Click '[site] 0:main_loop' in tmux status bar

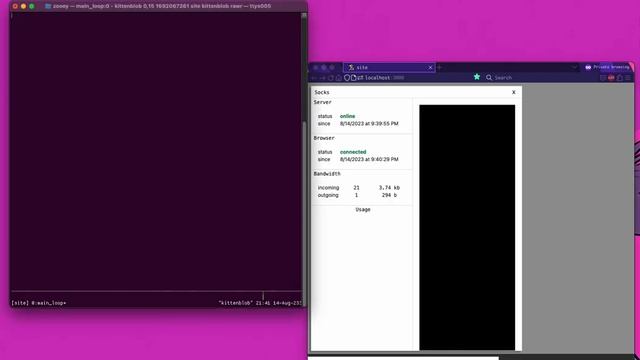click(38, 303)
